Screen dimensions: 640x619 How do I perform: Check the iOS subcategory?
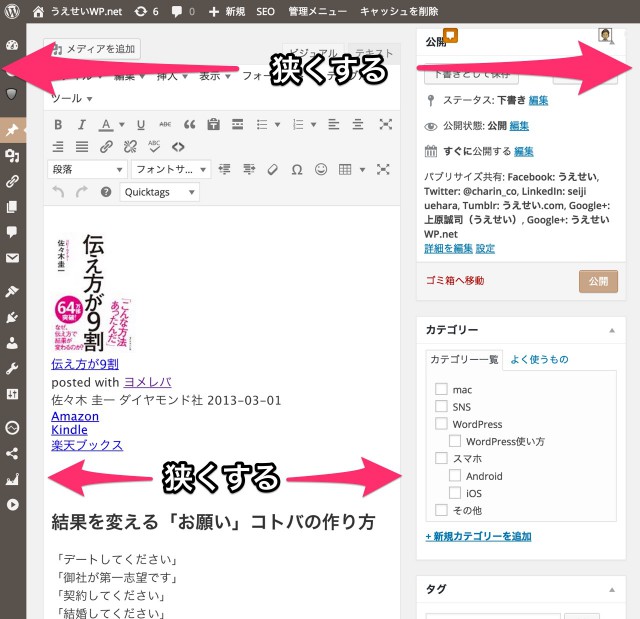(455, 493)
